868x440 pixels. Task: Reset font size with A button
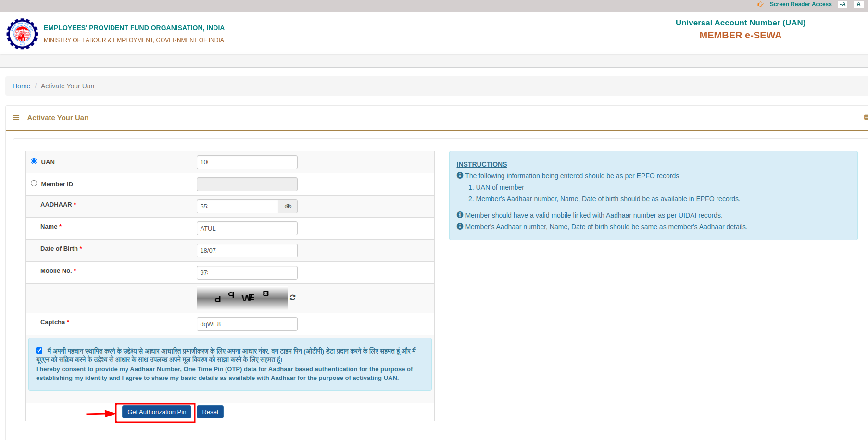pos(858,4)
